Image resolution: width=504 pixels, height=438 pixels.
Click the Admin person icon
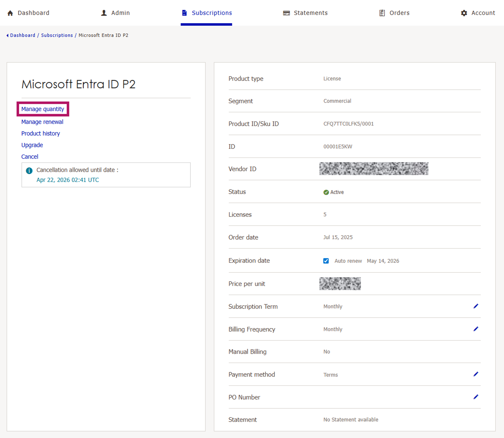[x=104, y=13]
